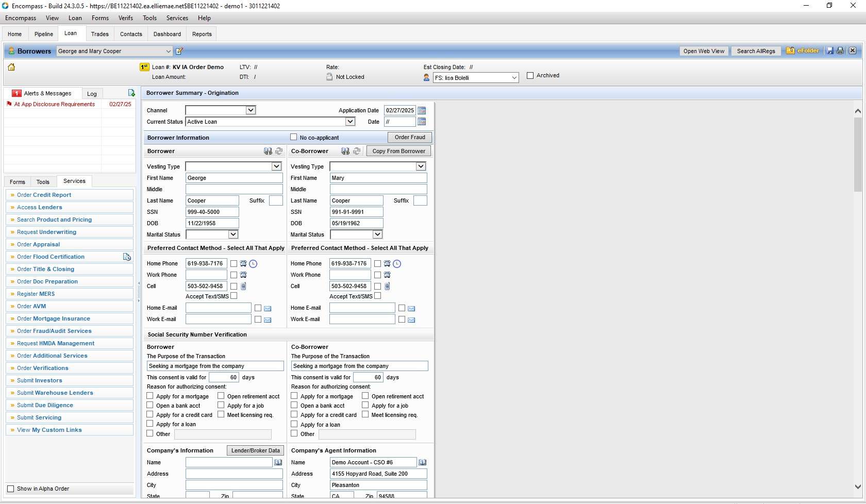Open the Borrowers pair dropdown
The image size is (866, 504).
(168, 51)
